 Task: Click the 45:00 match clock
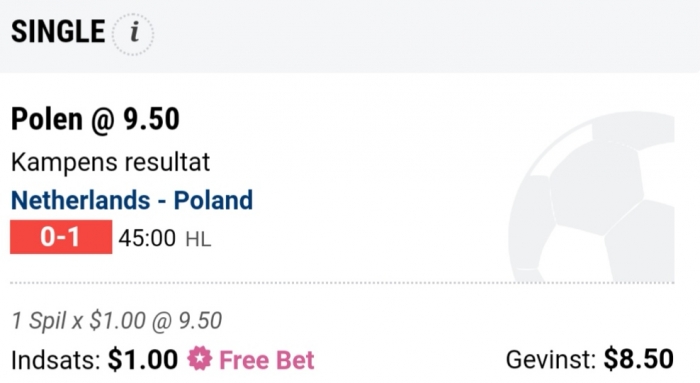coord(147,238)
